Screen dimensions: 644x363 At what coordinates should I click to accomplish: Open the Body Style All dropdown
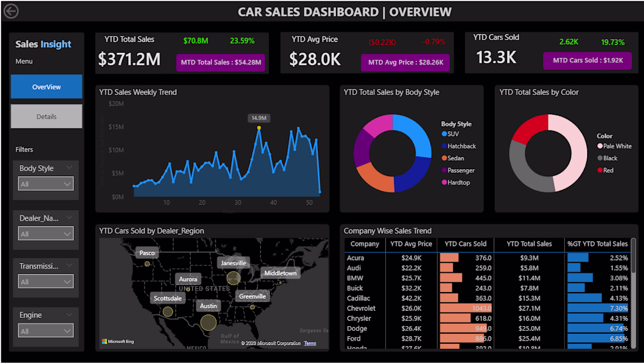(46, 184)
